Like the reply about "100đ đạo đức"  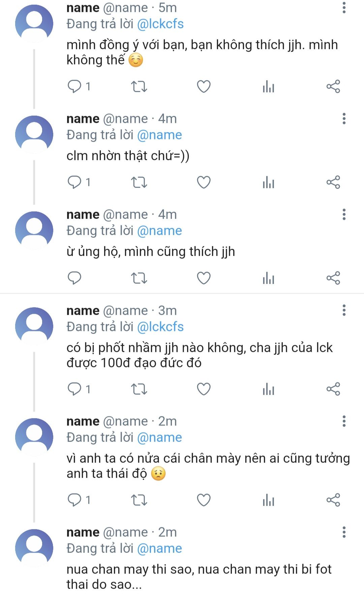coord(204,389)
